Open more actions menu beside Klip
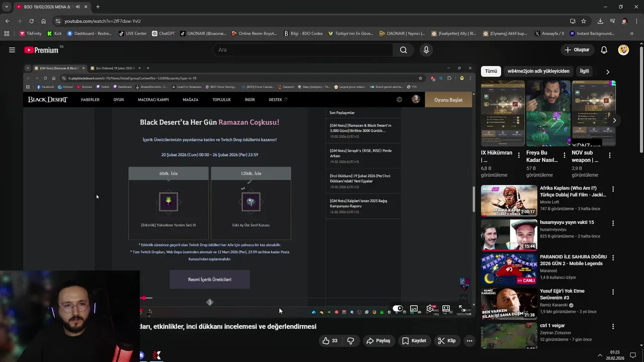This screenshot has width=644, height=362. click(x=469, y=341)
